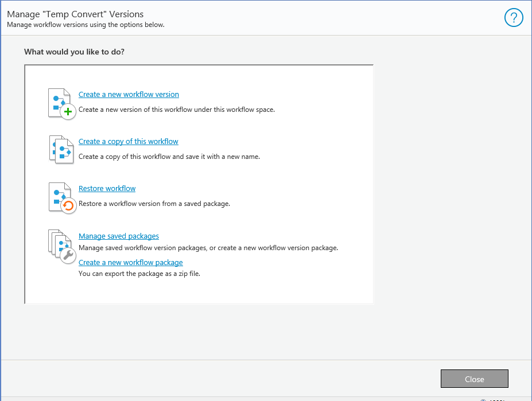Screen dimensions: 532x401
Task: Select Create a copy of this workflow
Action: (129, 142)
